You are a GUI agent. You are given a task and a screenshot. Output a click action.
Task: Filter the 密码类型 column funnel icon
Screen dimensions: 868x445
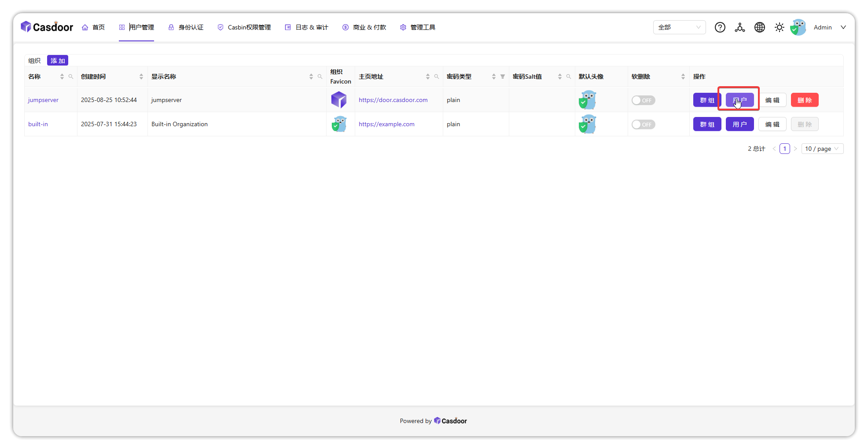503,77
